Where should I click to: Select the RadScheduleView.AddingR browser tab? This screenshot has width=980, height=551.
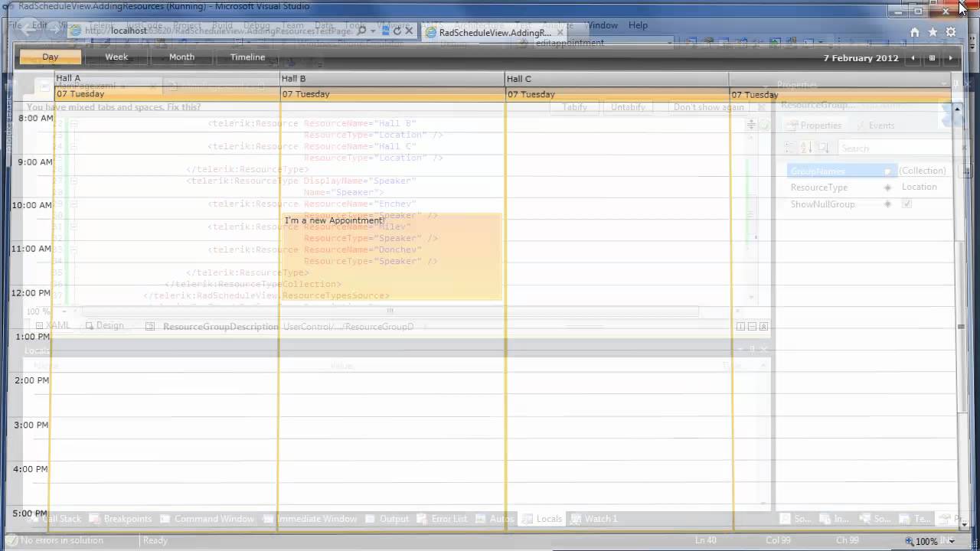[494, 33]
